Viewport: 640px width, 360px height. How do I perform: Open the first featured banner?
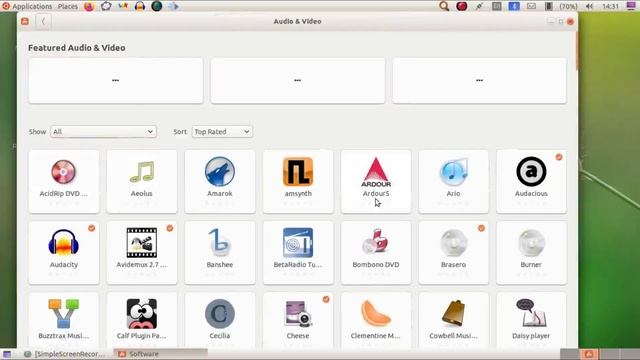[116, 80]
